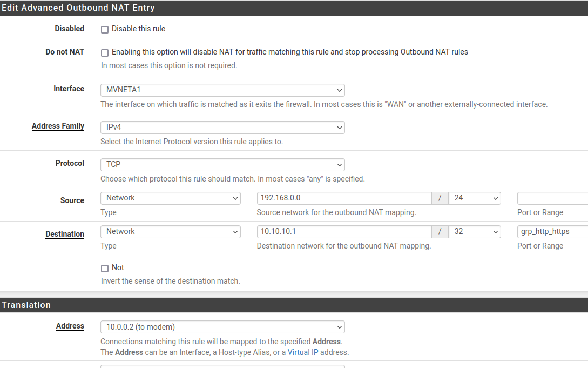Open the Protocol dropdown showing TCP

(x=222, y=165)
